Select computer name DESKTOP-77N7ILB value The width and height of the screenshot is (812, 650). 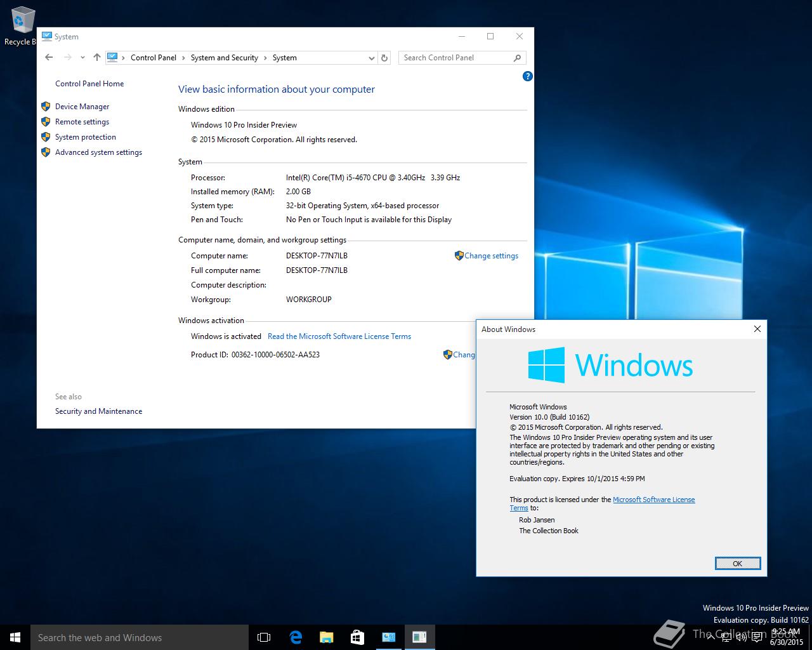click(317, 256)
